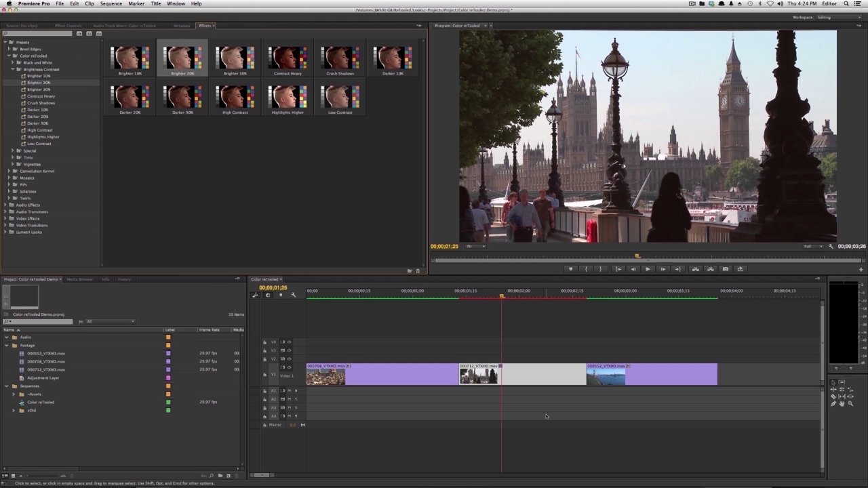The height and width of the screenshot is (488, 868).
Task: Mute audio track A1
Action: coord(289,391)
